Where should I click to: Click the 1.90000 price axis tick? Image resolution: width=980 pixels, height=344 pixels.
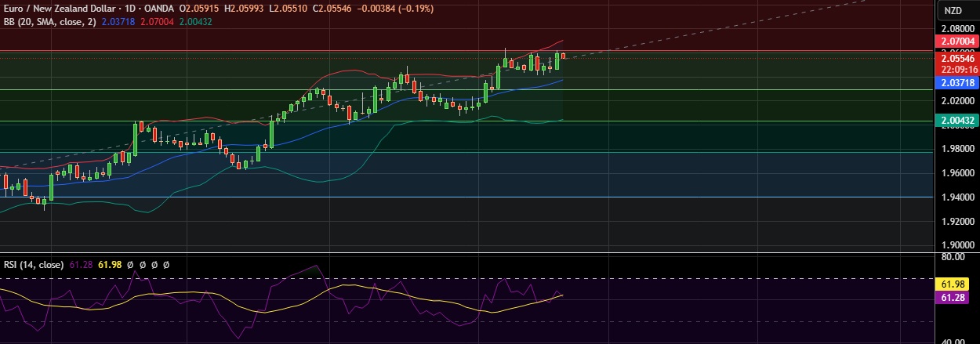point(957,245)
